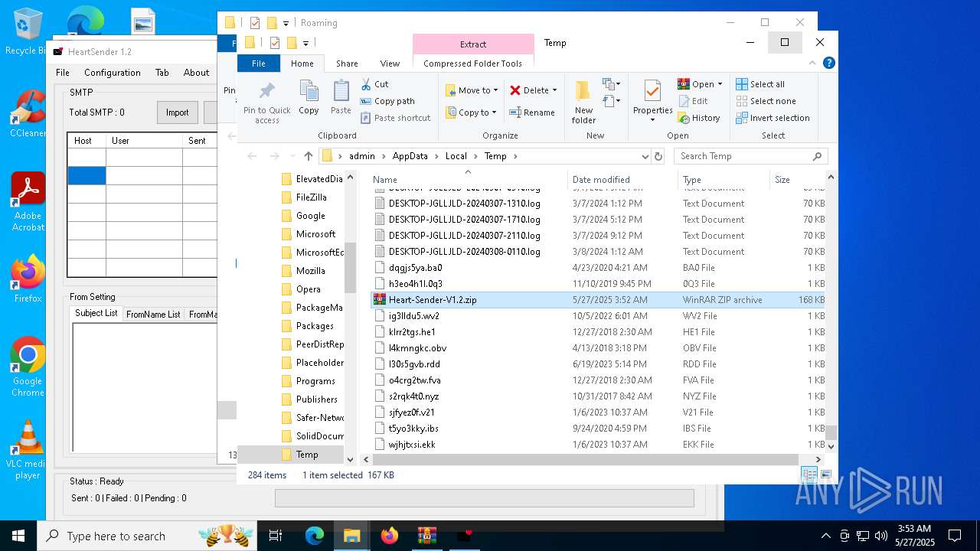Click Rename in the Organize group
Image resolution: width=980 pixels, height=551 pixels.
click(x=532, y=112)
